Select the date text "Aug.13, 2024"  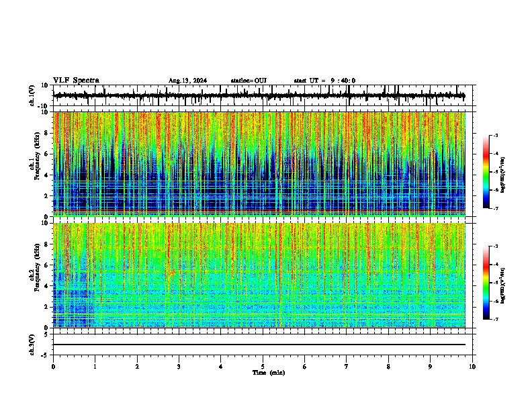187,81
